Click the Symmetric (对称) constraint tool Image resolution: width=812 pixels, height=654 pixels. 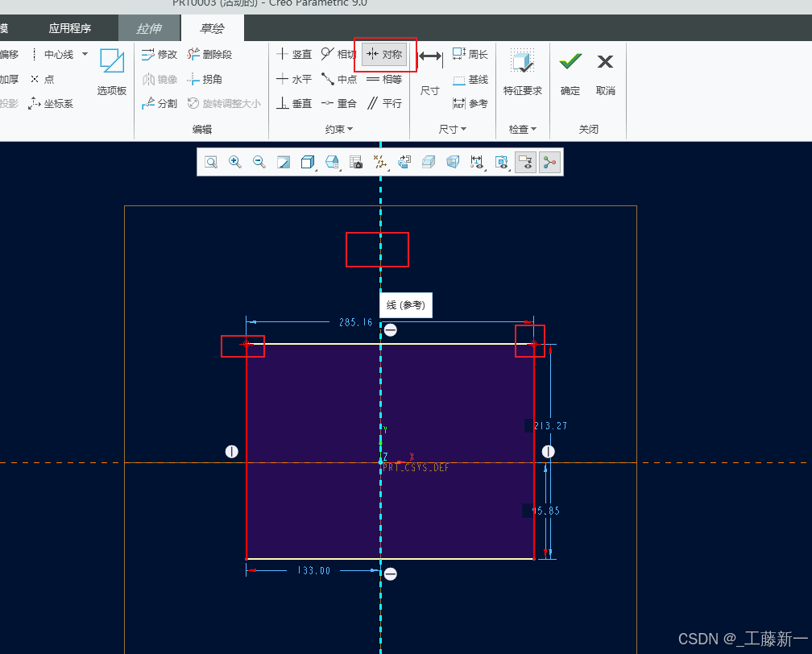[384, 55]
